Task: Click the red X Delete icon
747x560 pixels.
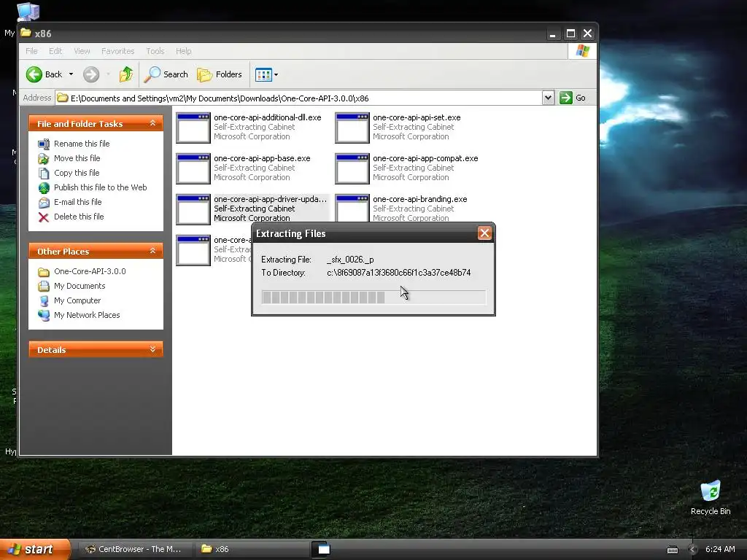Action: click(x=44, y=217)
